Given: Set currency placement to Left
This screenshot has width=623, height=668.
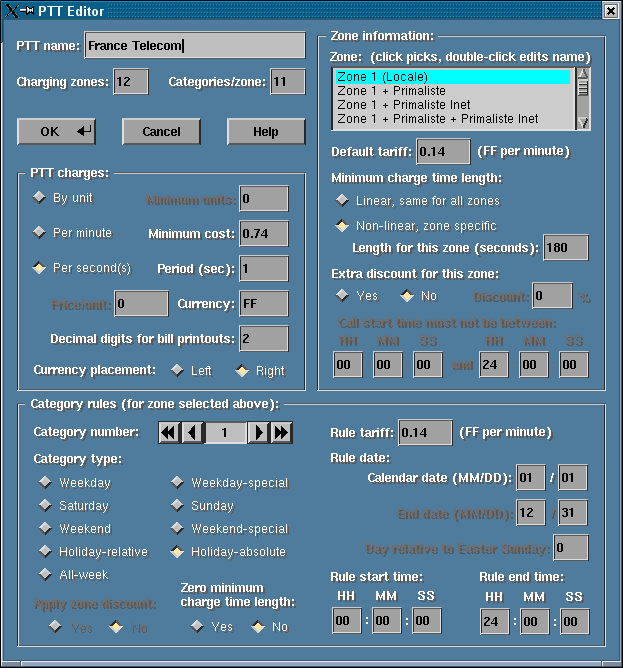Looking at the screenshot, I should pyautogui.click(x=177, y=370).
